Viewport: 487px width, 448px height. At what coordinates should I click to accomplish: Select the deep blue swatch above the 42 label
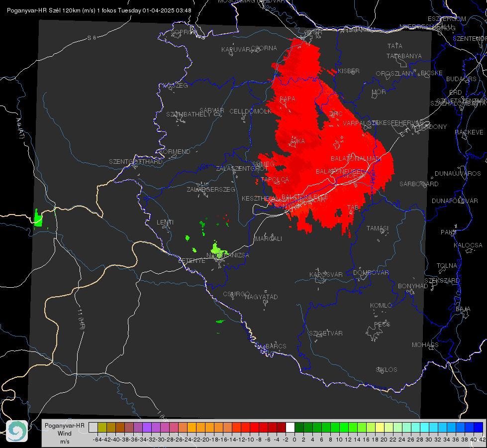pos(479,428)
